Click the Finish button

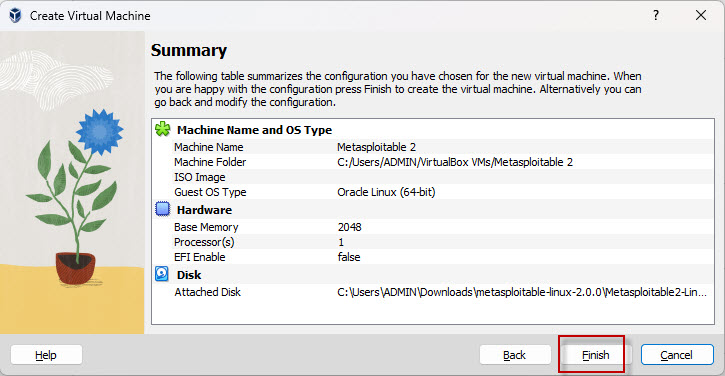tap(596, 355)
